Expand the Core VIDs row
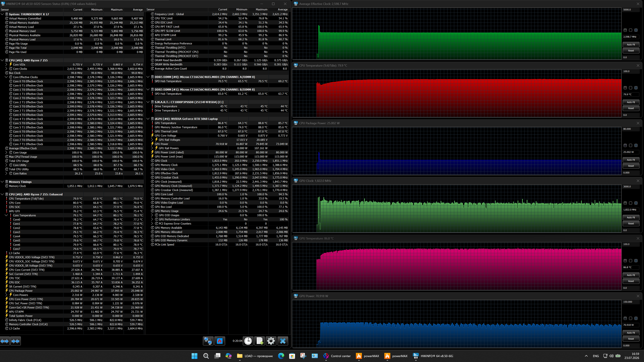The height and width of the screenshot is (362, 644). coord(6,65)
